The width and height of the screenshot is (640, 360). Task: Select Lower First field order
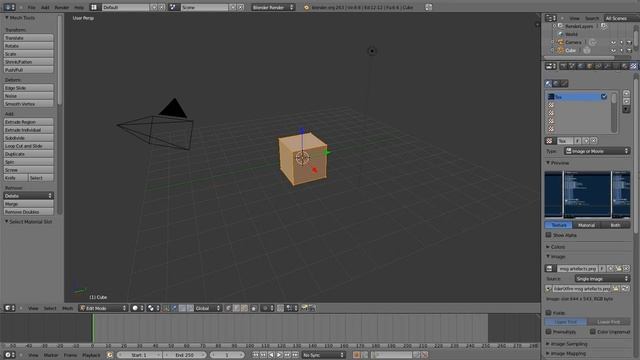tap(609, 322)
